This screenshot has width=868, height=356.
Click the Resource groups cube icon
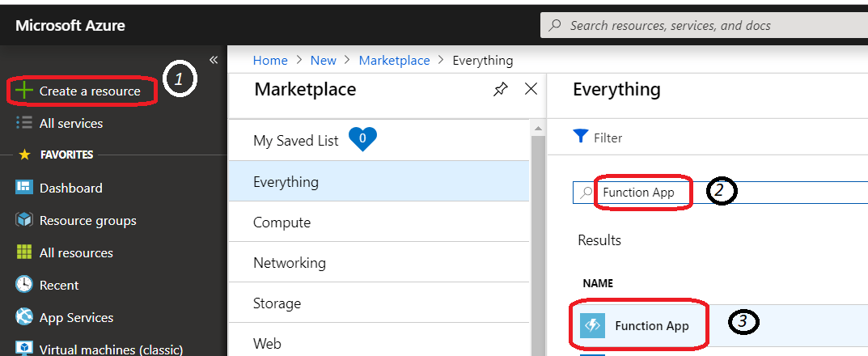pos(24,220)
